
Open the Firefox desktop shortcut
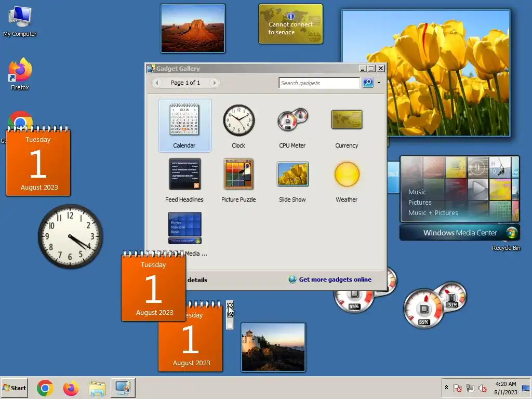(x=20, y=74)
